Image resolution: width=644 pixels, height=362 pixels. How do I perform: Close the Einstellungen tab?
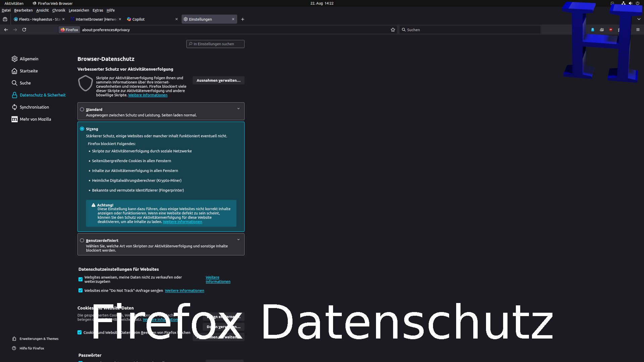[233, 19]
